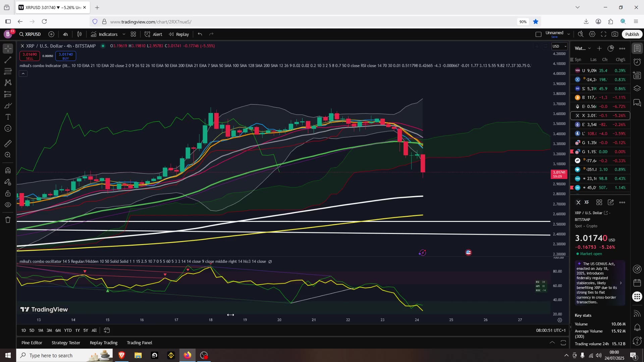The image size is (644, 362).
Task: Open the object tree layers panel
Action: click(x=637, y=88)
